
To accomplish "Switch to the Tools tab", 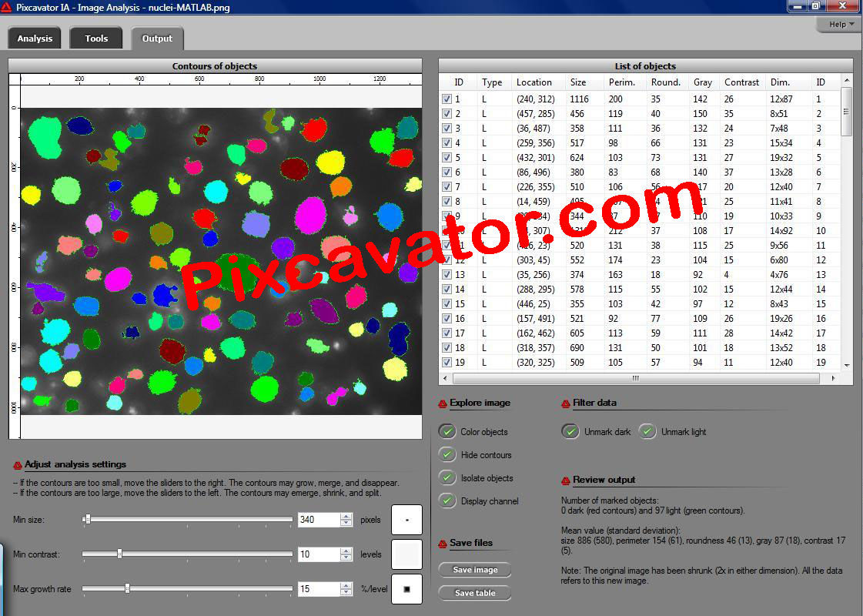I will [96, 38].
